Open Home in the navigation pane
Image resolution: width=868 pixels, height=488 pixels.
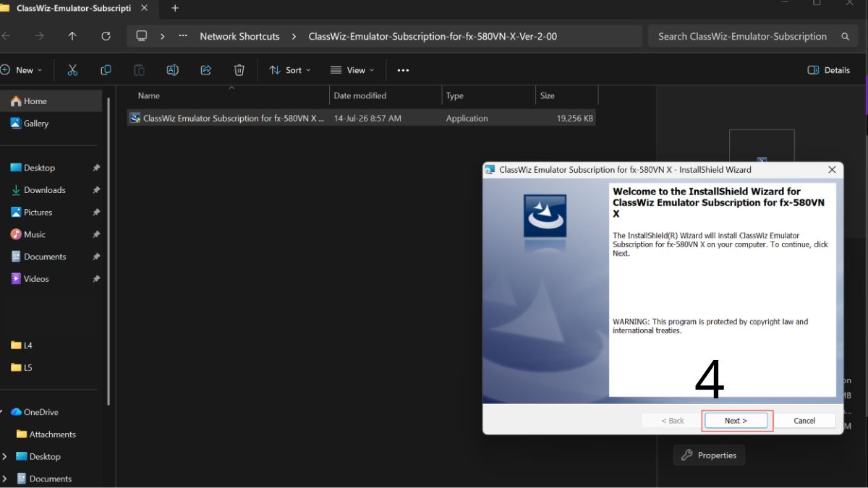click(x=51, y=101)
